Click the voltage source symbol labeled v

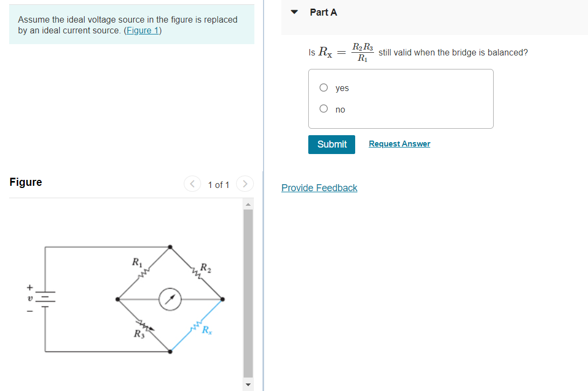pos(44,299)
